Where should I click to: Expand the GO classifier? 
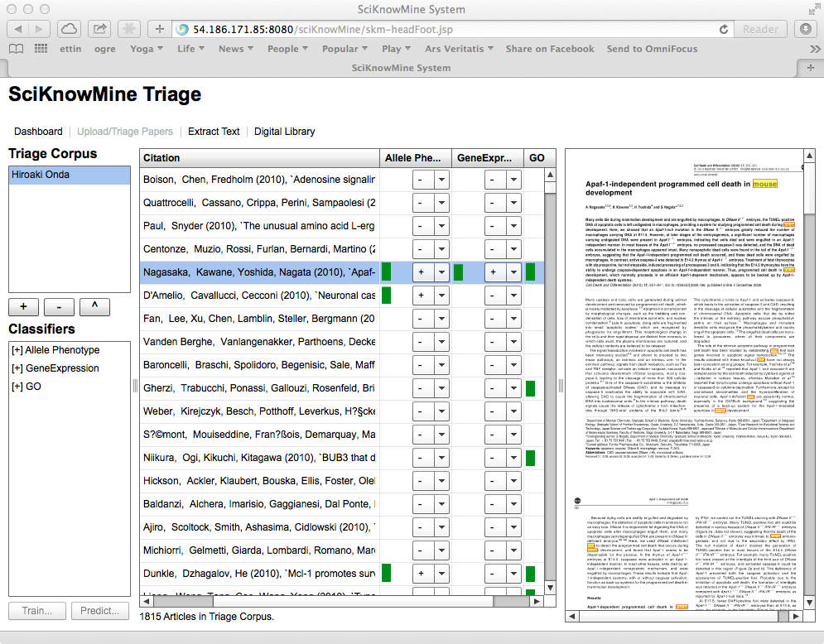click(17, 387)
